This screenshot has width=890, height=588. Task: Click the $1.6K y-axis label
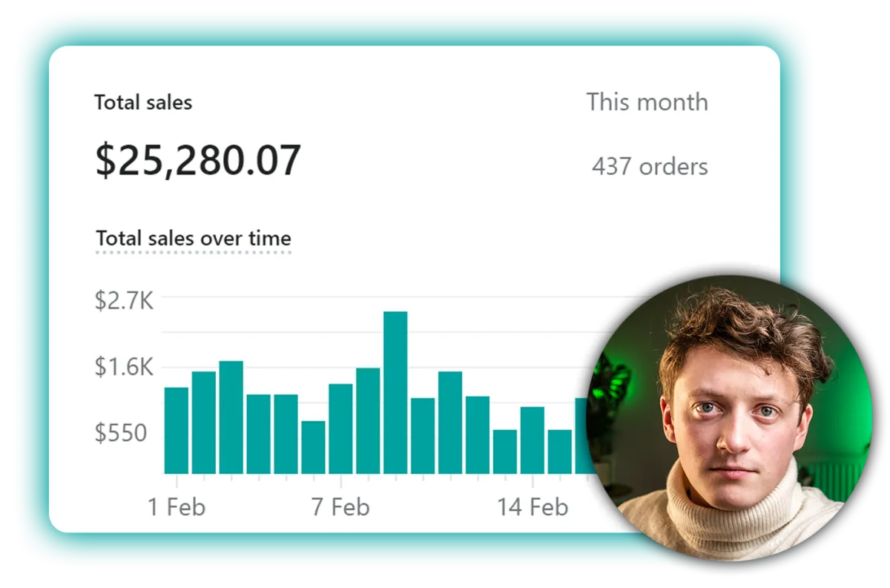pyautogui.click(x=124, y=367)
